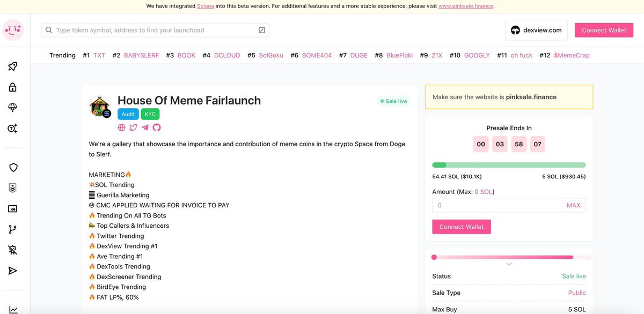Open trending token SolGoku

tap(271, 55)
